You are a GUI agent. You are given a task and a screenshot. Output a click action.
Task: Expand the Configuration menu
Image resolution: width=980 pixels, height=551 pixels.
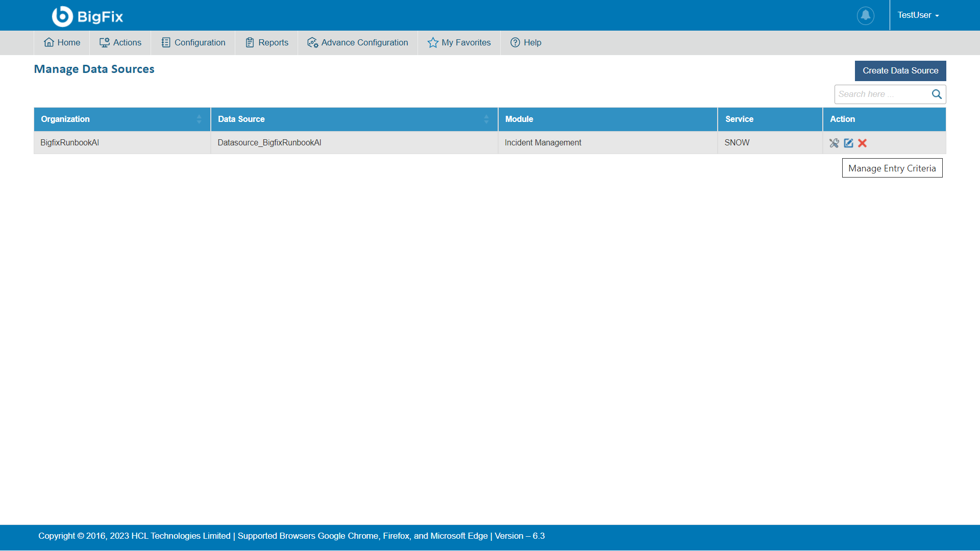[193, 43]
